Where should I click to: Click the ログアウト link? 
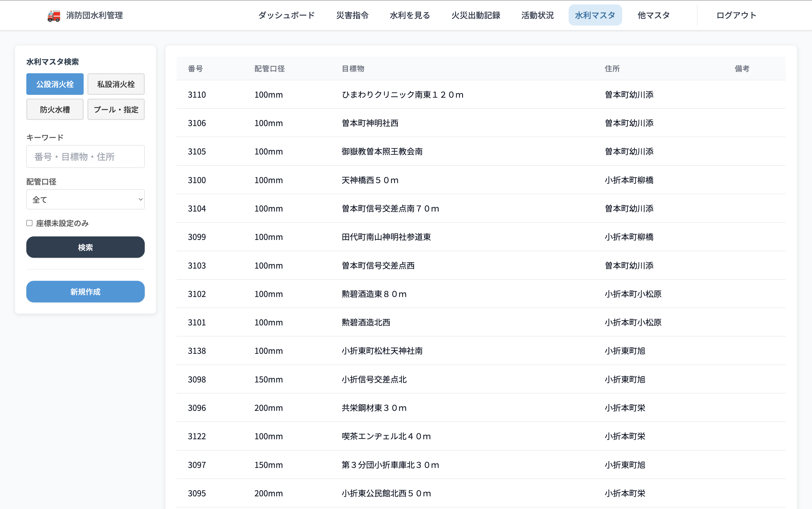pos(736,15)
